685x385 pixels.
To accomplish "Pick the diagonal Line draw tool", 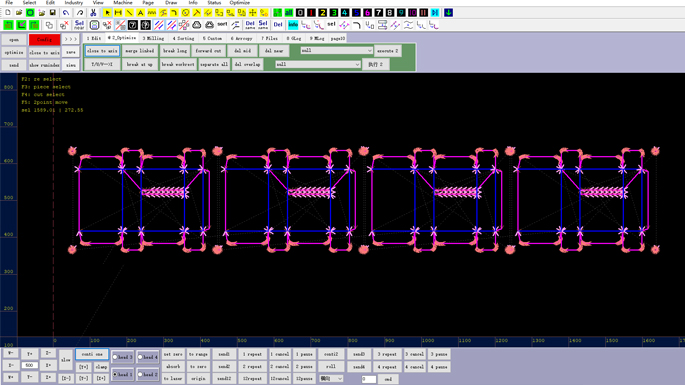I will [129, 13].
